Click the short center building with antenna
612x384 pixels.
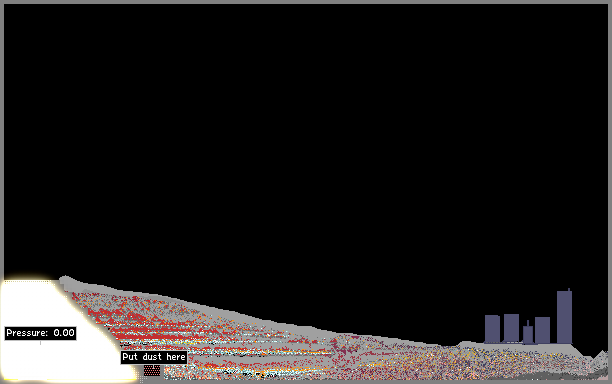[x=528, y=335]
